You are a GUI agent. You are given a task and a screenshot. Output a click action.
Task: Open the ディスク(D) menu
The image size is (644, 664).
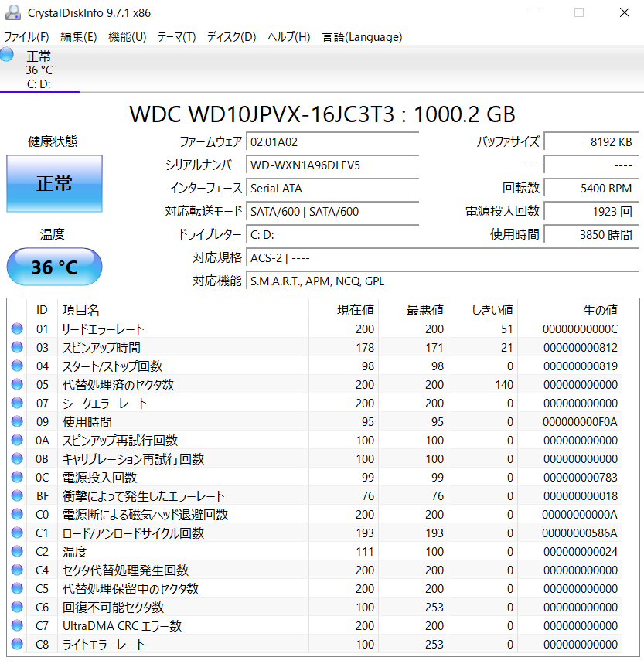pos(231,37)
